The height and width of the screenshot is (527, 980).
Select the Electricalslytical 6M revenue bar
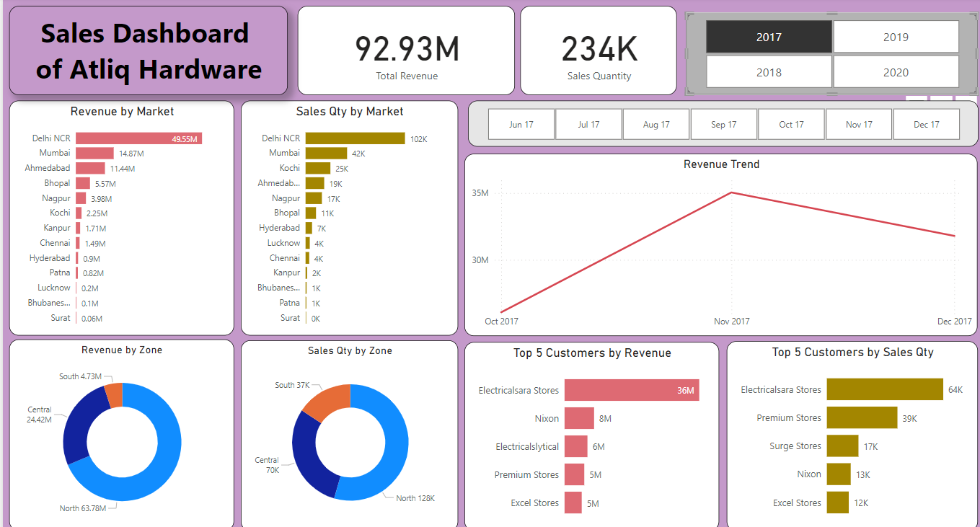click(x=576, y=446)
